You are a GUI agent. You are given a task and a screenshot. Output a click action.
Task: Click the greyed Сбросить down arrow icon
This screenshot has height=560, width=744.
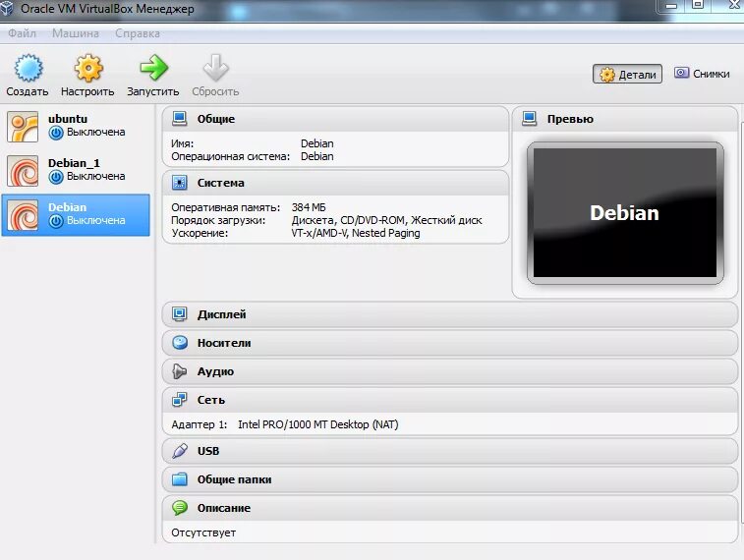click(x=216, y=68)
